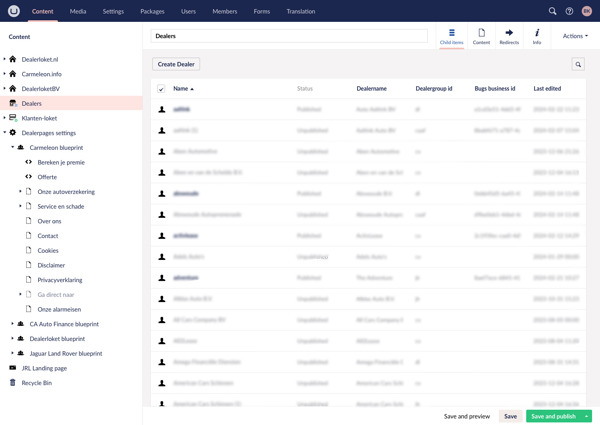Open the global search magnifier icon
This screenshot has height=425, width=600.
[552, 11]
